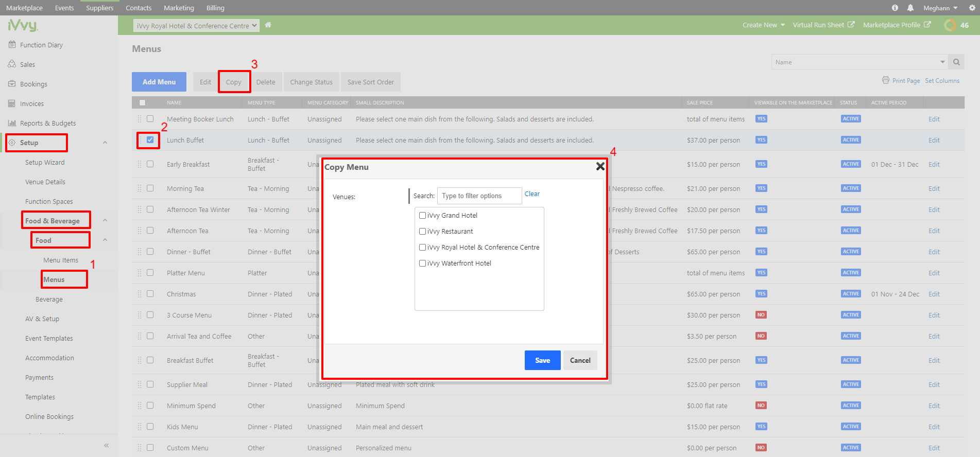Screen dimensions: 980x457
Task: Click the Change Status button
Action: click(311, 82)
